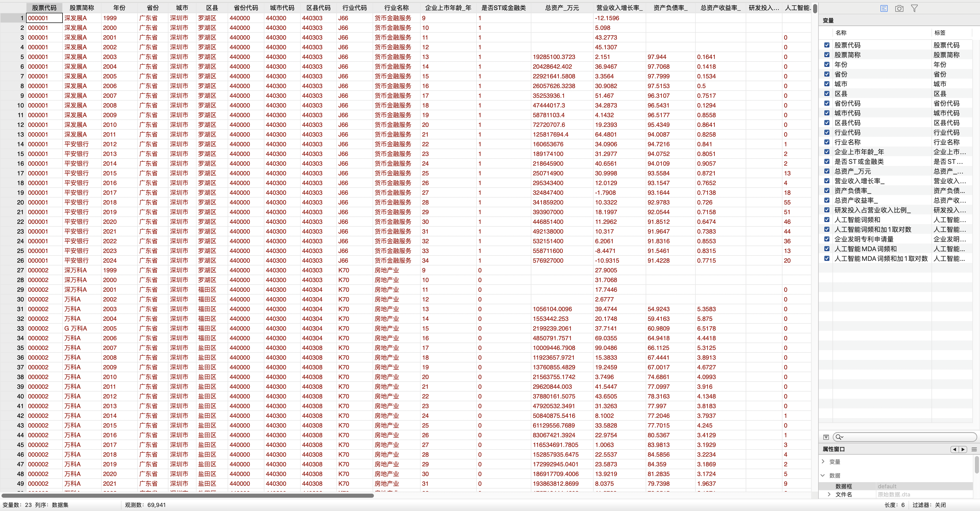This screenshot has height=511, width=980.
Task: Click the variable filter toggle icon
Action: 826,437
